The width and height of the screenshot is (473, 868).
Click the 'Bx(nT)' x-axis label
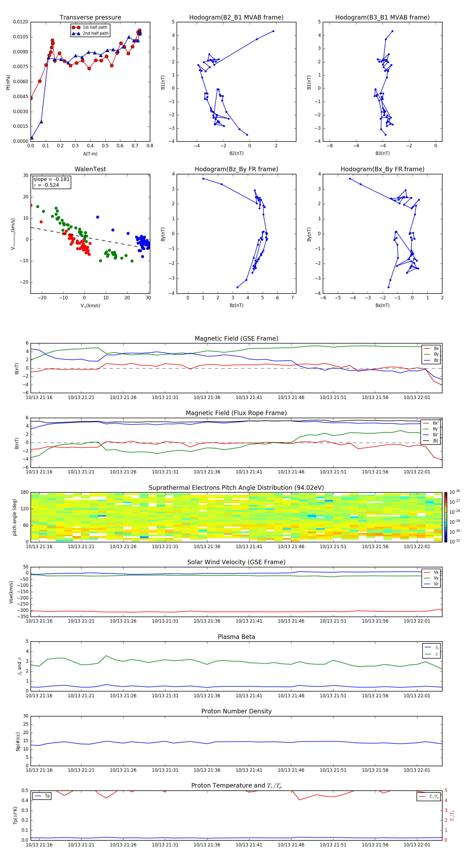[382, 305]
